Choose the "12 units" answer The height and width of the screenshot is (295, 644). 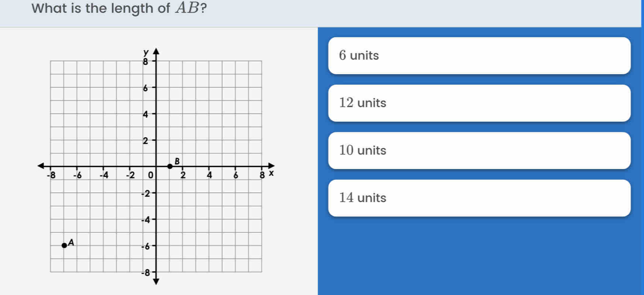479,103
